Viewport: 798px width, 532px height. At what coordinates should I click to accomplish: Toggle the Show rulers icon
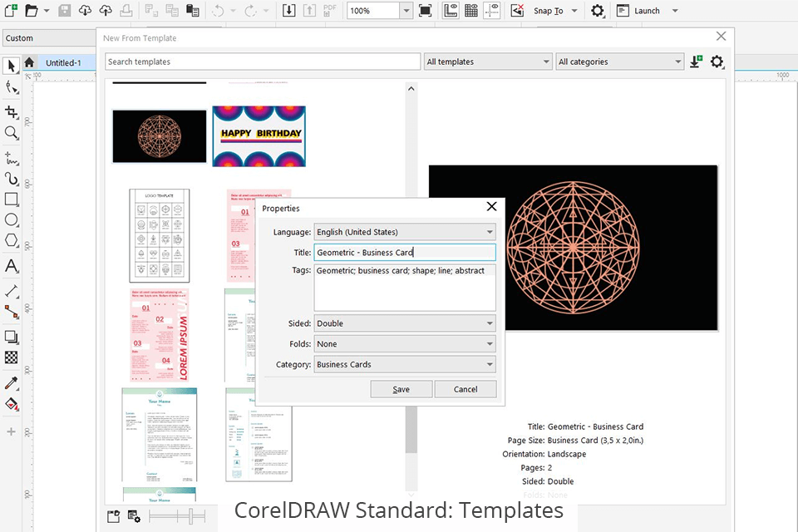pyautogui.click(x=451, y=10)
